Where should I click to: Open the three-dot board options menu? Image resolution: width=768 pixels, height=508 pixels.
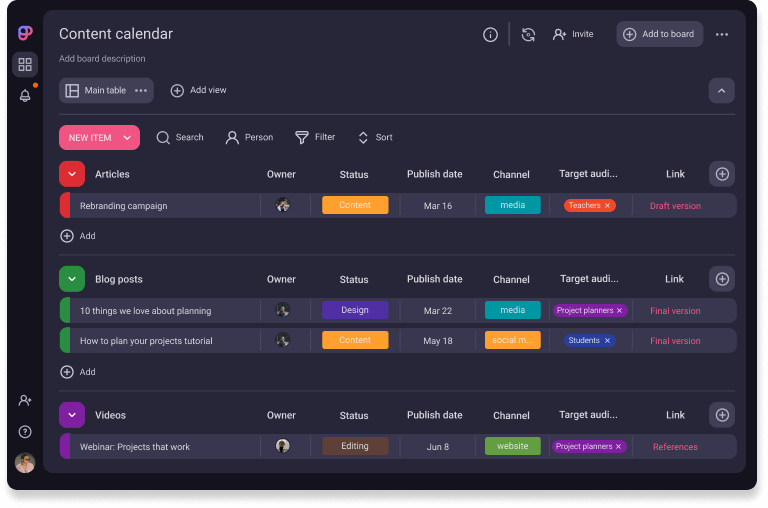tap(722, 35)
